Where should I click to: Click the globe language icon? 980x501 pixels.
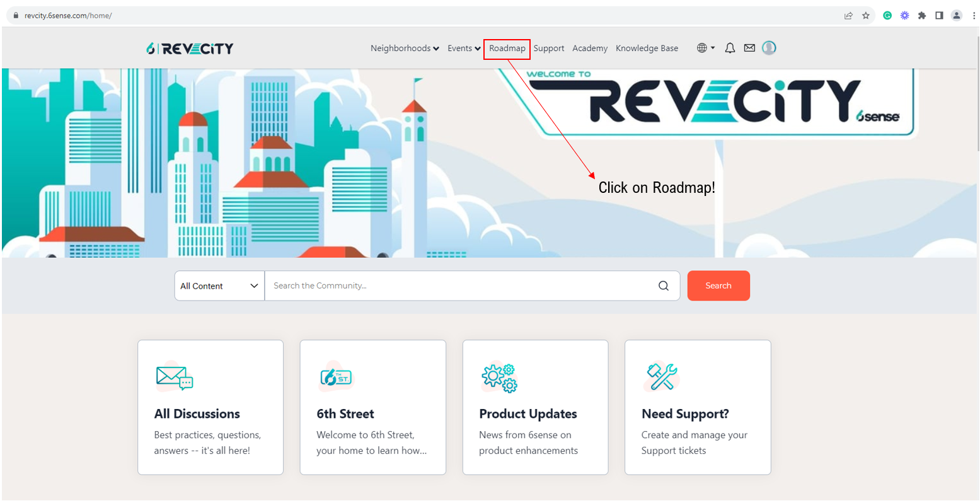[x=702, y=48]
